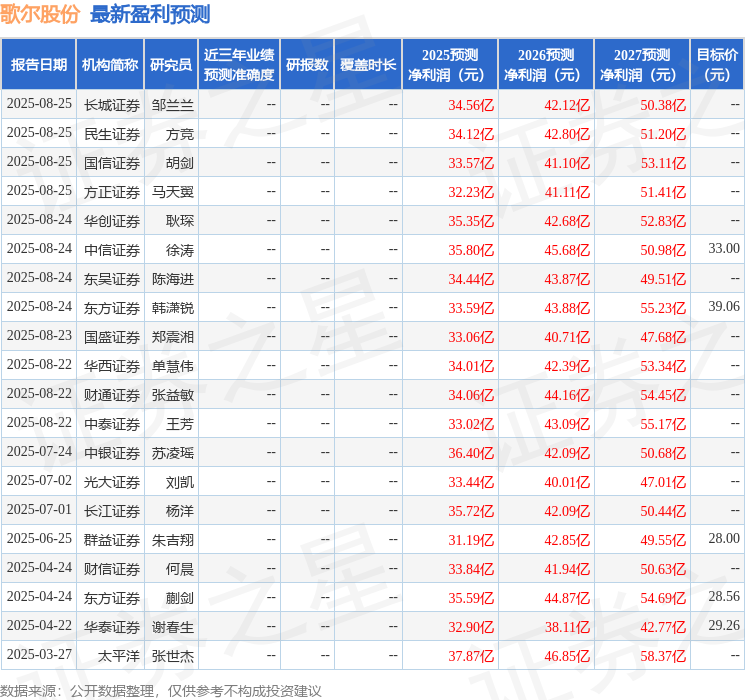Click the 最新盈利预测 title text

pos(150,14)
